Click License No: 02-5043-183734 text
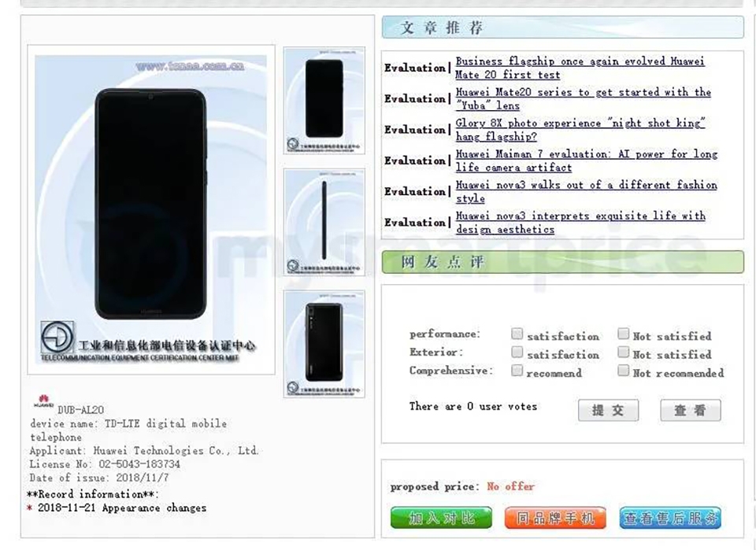This screenshot has height=550, width=756. [x=105, y=464]
